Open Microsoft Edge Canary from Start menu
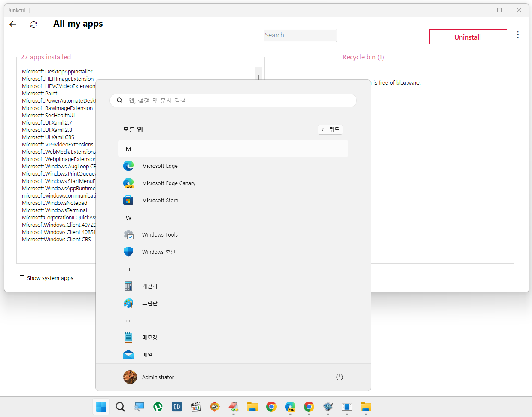This screenshot has height=417, width=532. point(233,183)
